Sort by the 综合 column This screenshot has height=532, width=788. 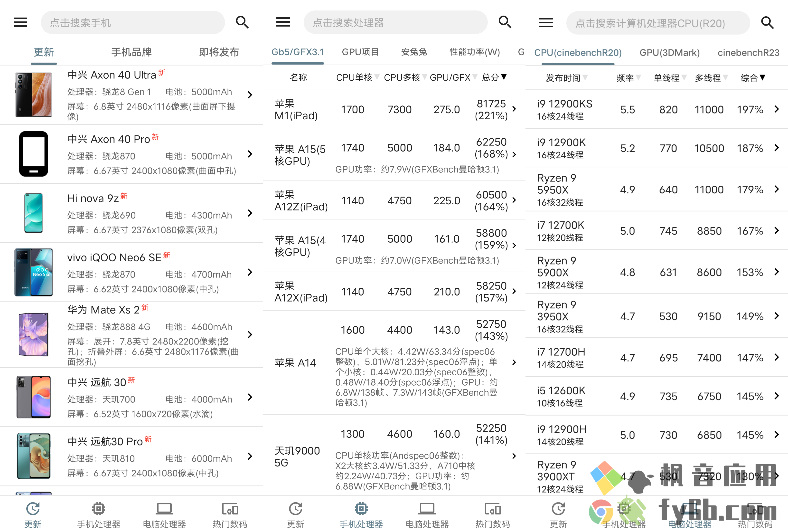click(753, 78)
